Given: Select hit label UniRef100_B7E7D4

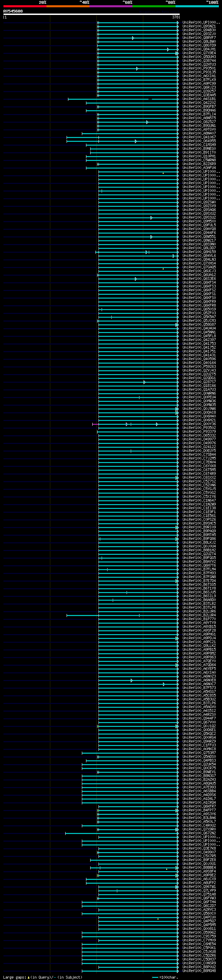Looking at the screenshot, I should click(x=199, y=581).
